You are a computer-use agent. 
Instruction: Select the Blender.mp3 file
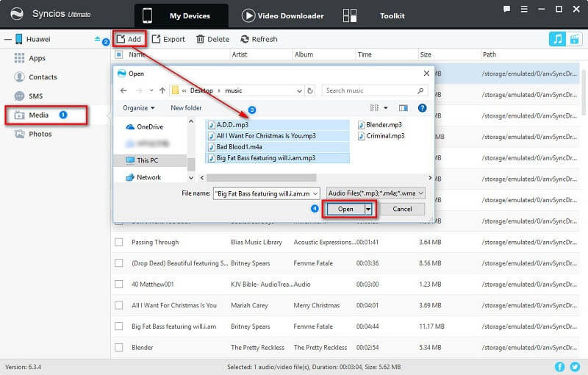coord(380,125)
